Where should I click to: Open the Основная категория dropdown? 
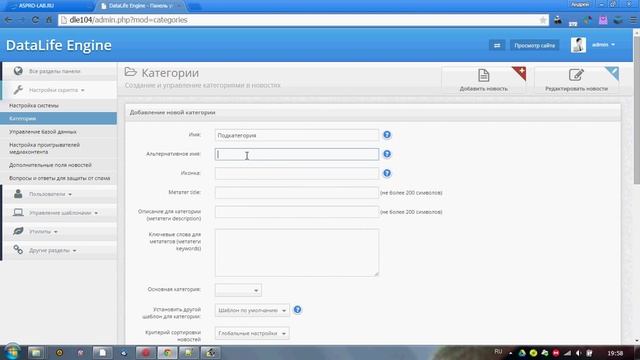[238, 290]
